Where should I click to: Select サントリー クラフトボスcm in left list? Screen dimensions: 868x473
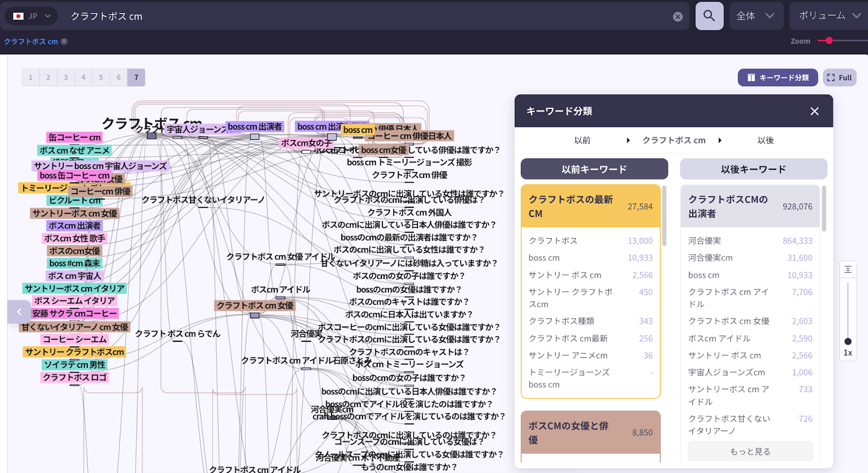pyautogui.click(x=591, y=298)
